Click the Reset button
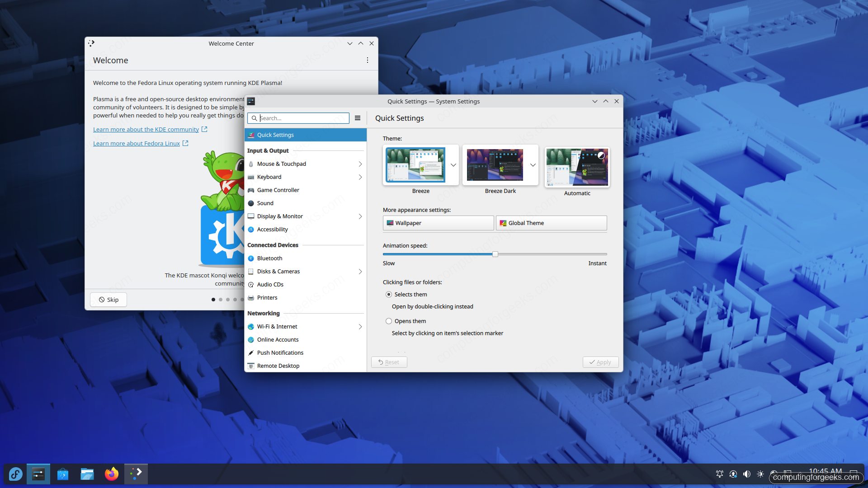 389,362
